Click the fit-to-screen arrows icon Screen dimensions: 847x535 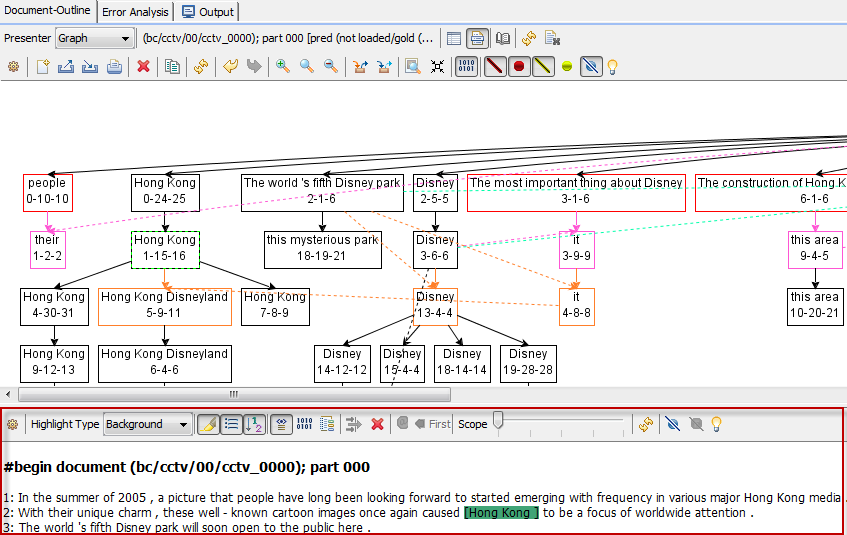click(x=437, y=66)
